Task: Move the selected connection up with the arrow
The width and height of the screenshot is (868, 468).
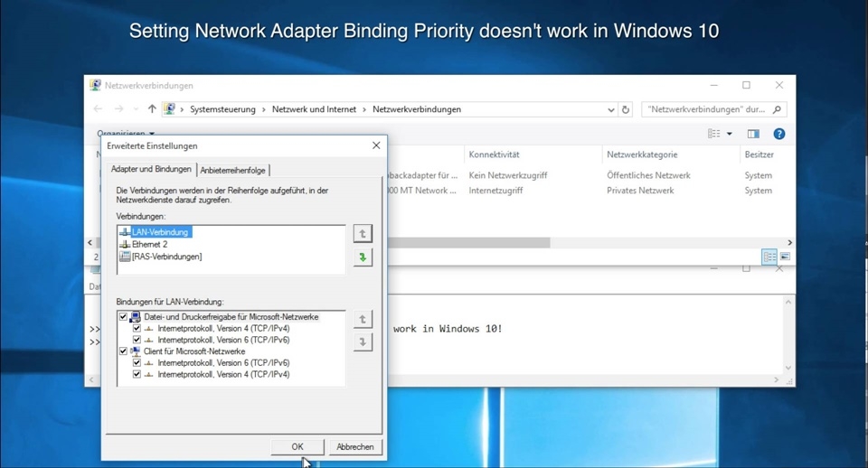Action: pyautogui.click(x=363, y=233)
